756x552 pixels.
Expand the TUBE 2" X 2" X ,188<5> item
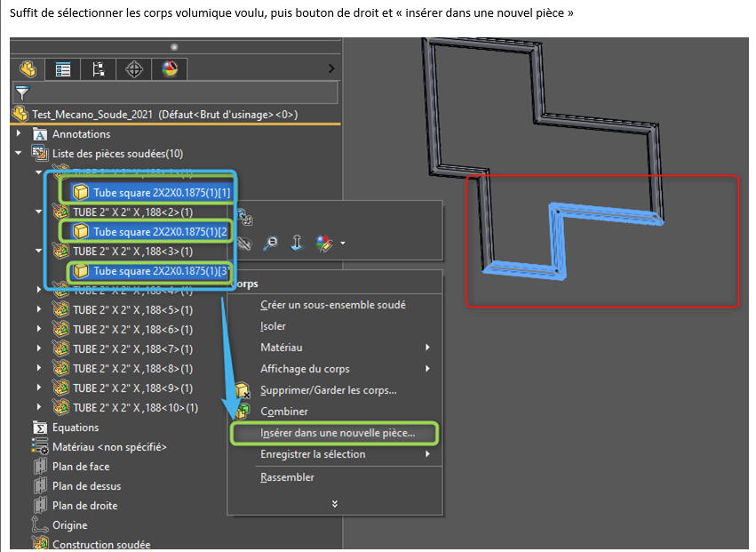click(x=38, y=310)
